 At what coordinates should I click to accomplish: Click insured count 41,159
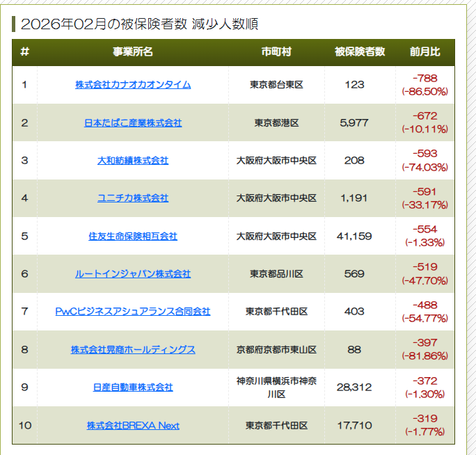click(x=354, y=237)
